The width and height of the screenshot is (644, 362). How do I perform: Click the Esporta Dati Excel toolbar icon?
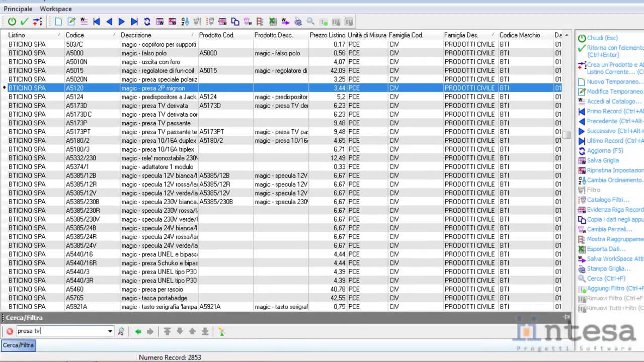click(273, 22)
